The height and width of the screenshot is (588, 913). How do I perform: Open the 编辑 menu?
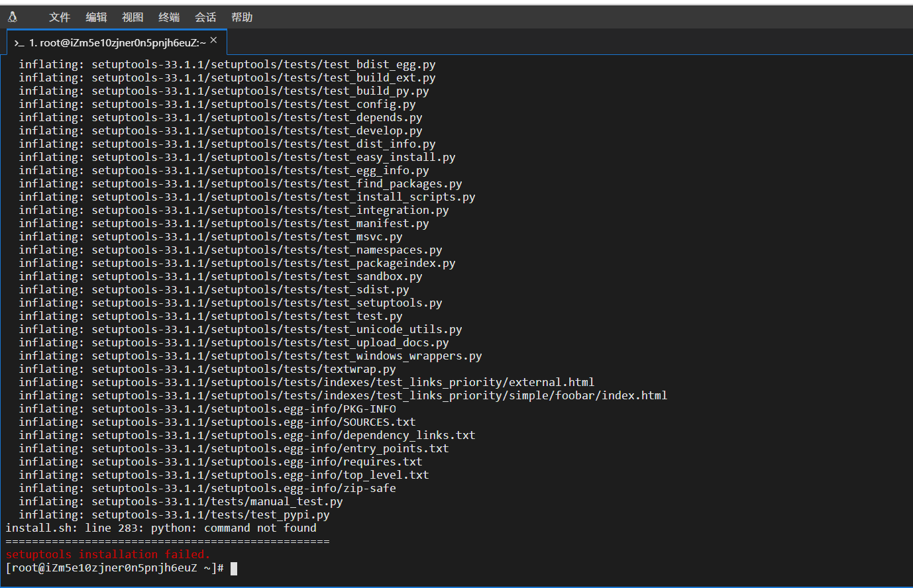point(96,17)
